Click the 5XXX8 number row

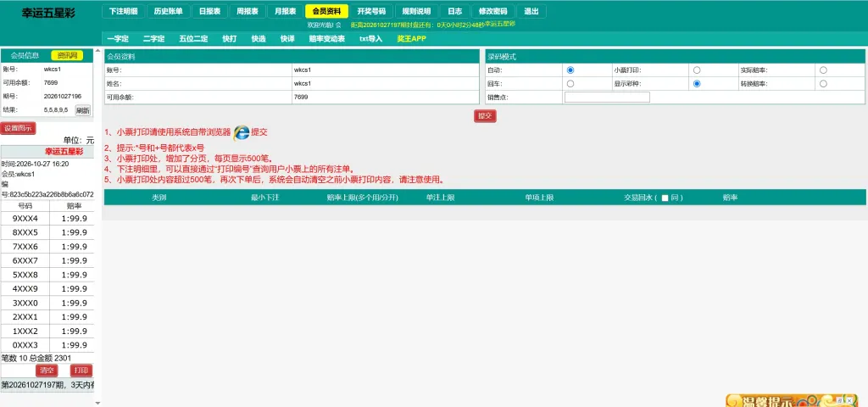47,275
